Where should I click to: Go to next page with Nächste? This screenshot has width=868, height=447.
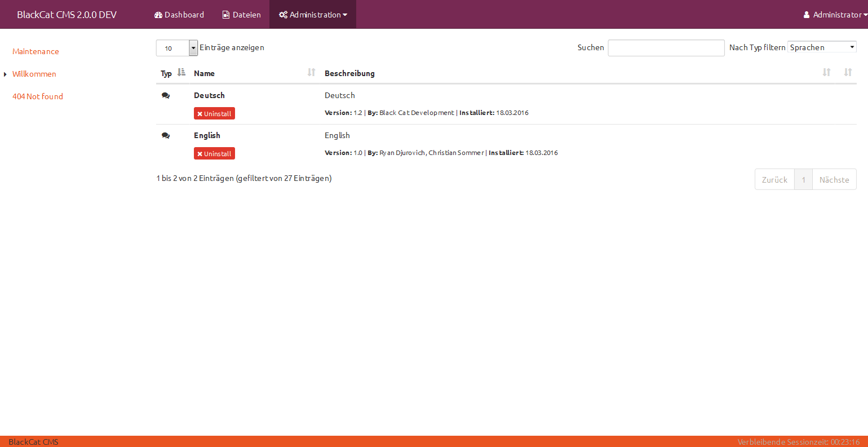834,180
